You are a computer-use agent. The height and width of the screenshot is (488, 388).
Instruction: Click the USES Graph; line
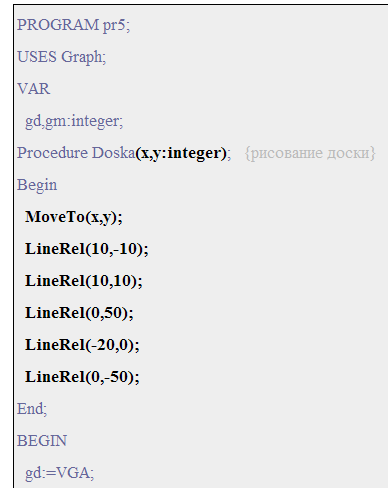click(61, 57)
